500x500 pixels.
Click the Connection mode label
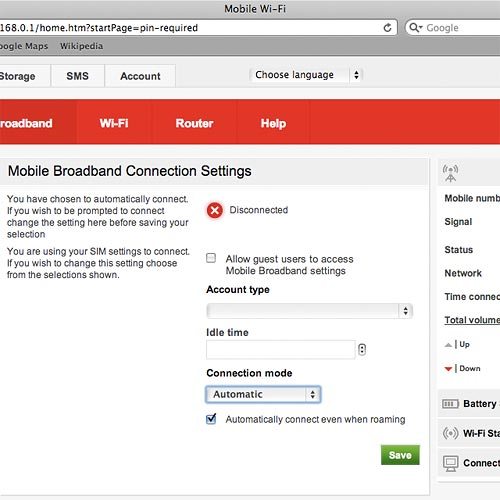(249, 373)
